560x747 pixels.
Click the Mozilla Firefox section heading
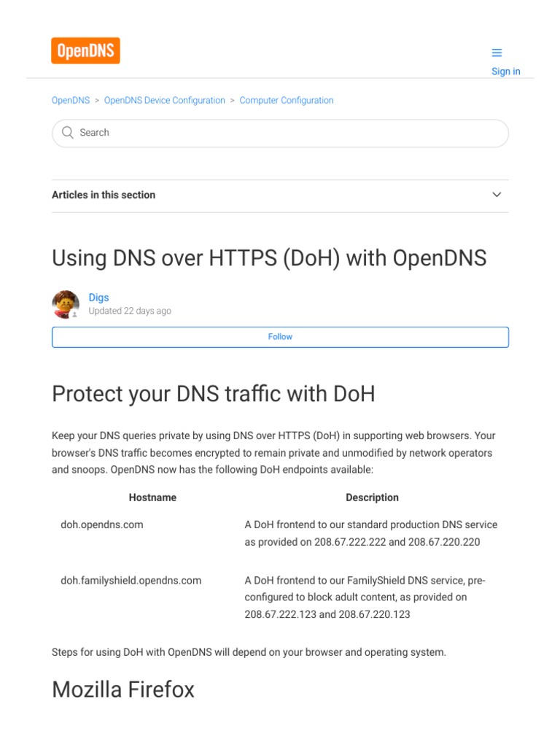point(123,689)
